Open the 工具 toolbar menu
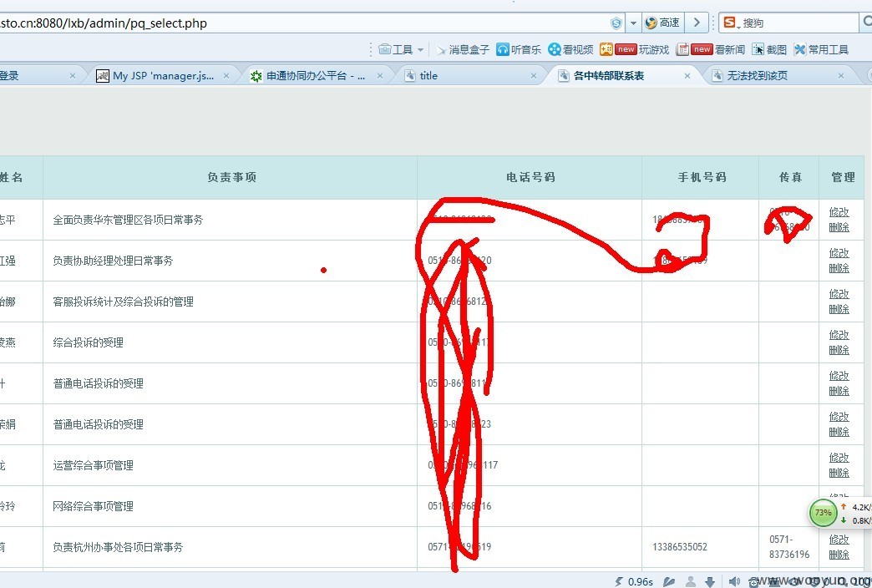The width and height of the screenshot is (872, 588). pos(400,49)
